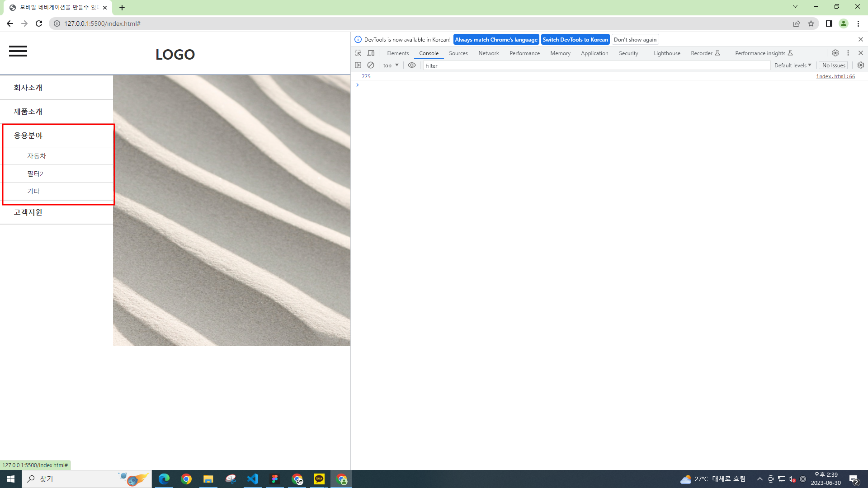Click the hamburger menu icon
This screenshot has width=868, height=488.
[x=18, y=51]
